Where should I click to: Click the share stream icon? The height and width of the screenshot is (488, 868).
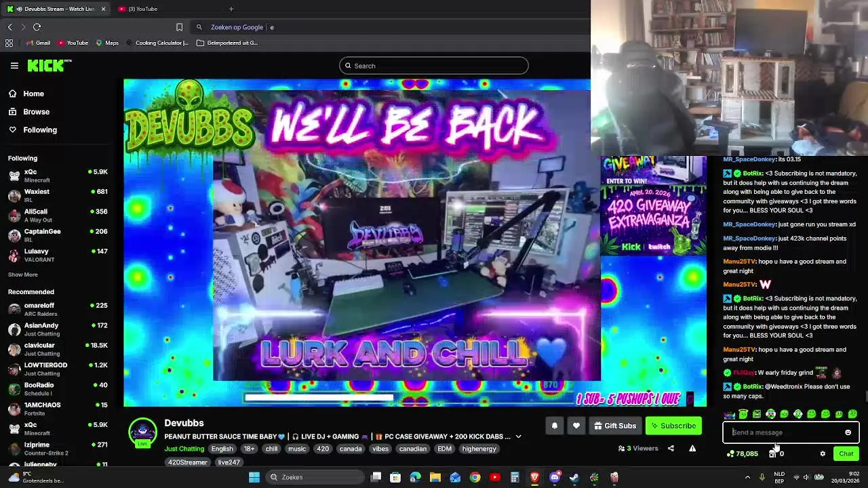(671, 448)
